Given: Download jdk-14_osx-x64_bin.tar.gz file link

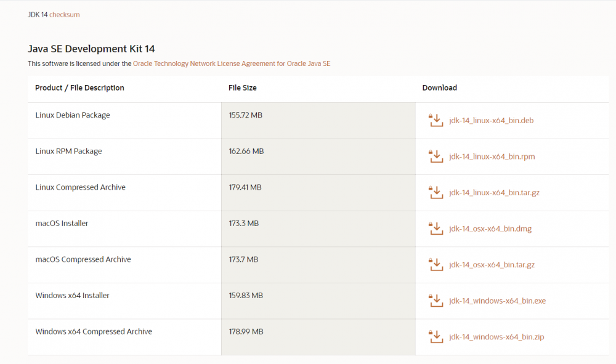Looking at the screenshot, I should pyautogui.click(x=492, y=265).
